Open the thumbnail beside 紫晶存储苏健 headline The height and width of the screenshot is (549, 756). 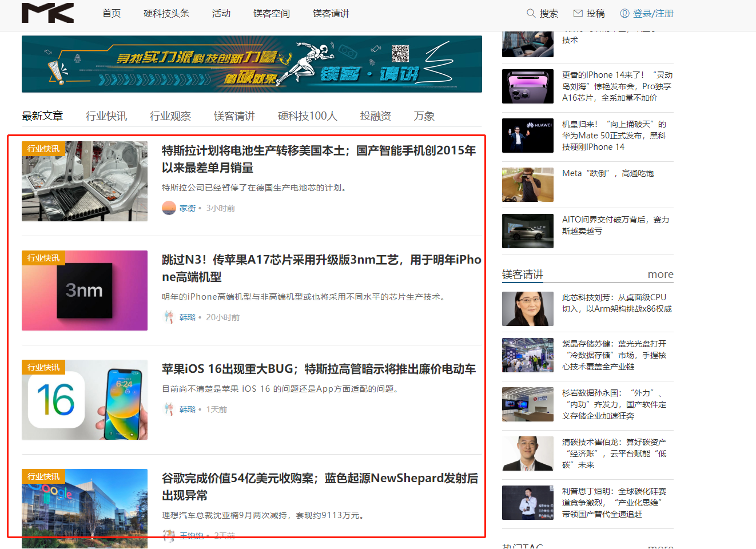(x=528, y=355)
